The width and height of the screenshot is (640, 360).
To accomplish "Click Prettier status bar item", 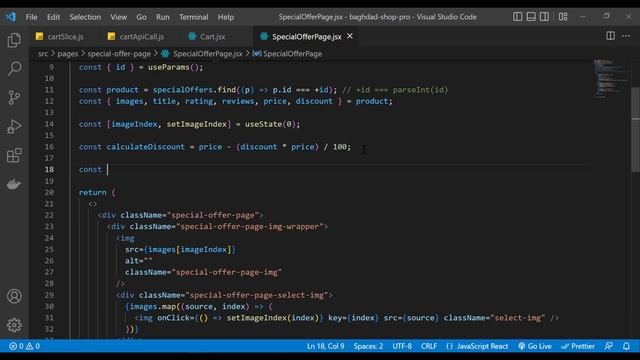I will point(578,346).
